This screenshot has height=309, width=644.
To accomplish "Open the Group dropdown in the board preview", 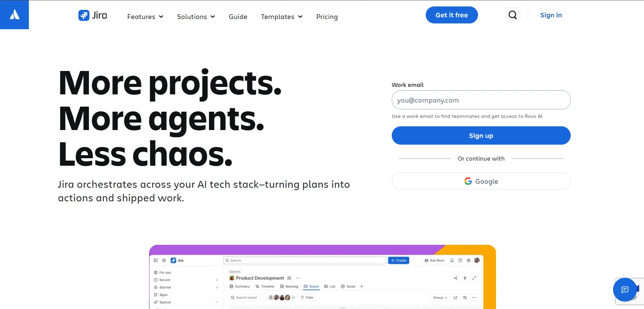I will 440,297.
